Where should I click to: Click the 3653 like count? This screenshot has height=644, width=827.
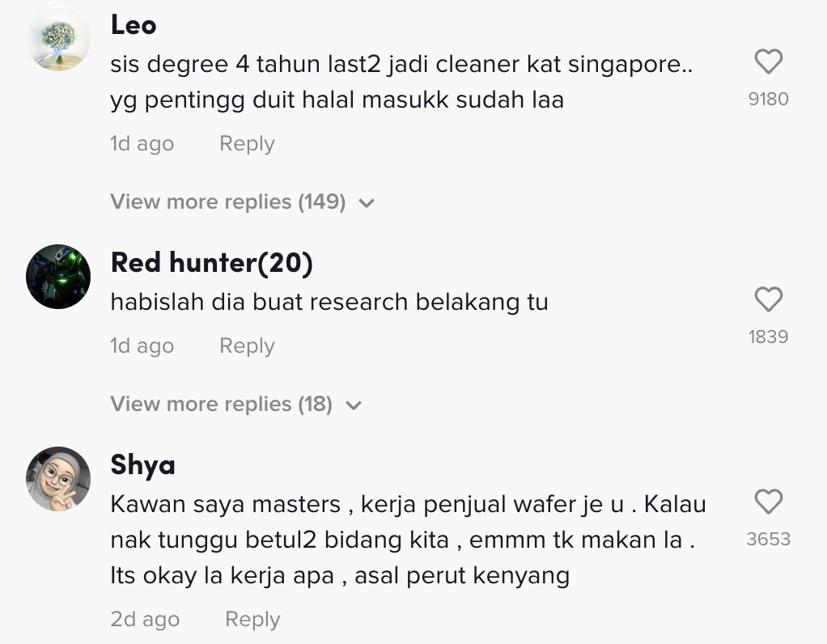click(768, 540)
